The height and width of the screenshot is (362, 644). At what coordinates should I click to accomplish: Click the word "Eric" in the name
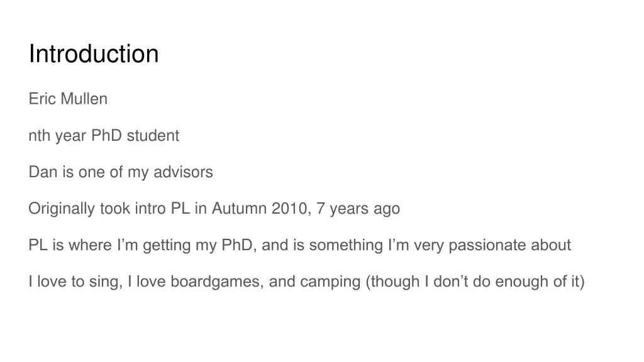click(41, 99)
